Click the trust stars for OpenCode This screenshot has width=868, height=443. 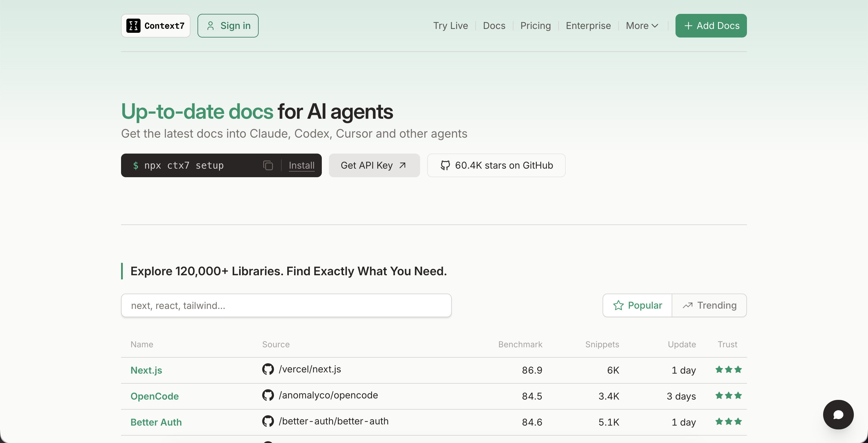tap(729, 395)
